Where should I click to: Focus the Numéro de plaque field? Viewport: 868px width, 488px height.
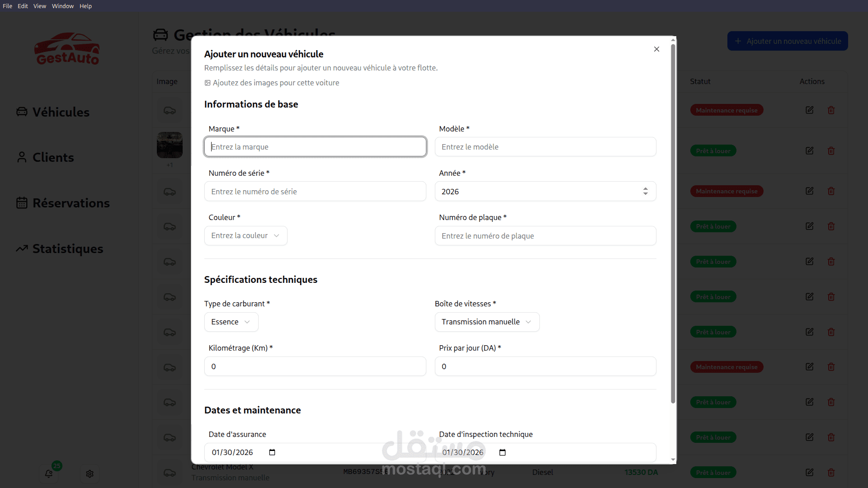(545, 236)
